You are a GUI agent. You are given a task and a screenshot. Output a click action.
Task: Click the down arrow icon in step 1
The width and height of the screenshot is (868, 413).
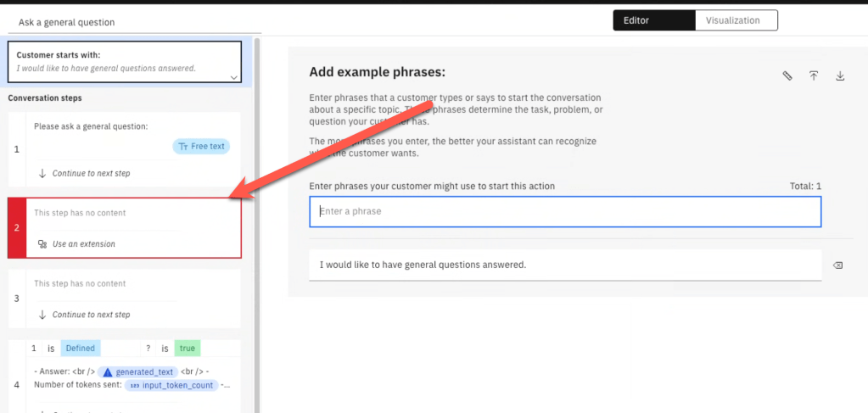(x=42, y=173)
